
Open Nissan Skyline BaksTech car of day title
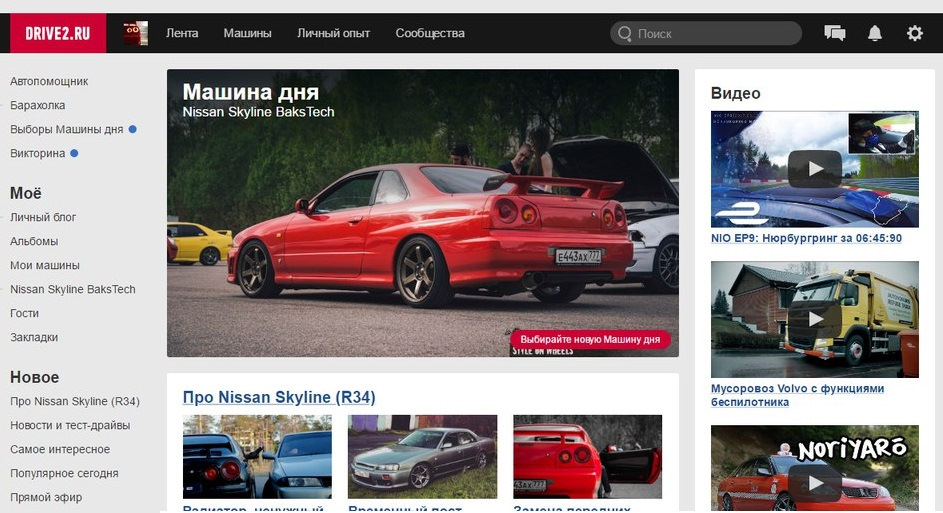(x=258, y=112)
